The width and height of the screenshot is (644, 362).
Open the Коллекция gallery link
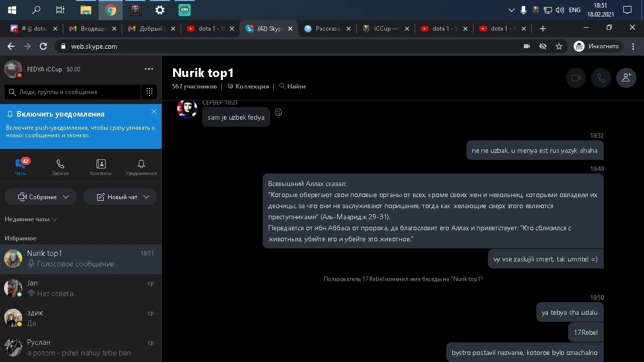(x=248, y=86)
